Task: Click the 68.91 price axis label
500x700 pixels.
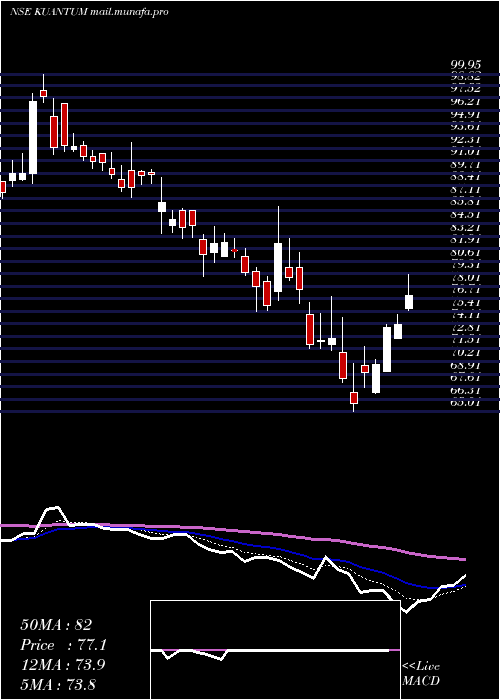Action: pos(467,365)
